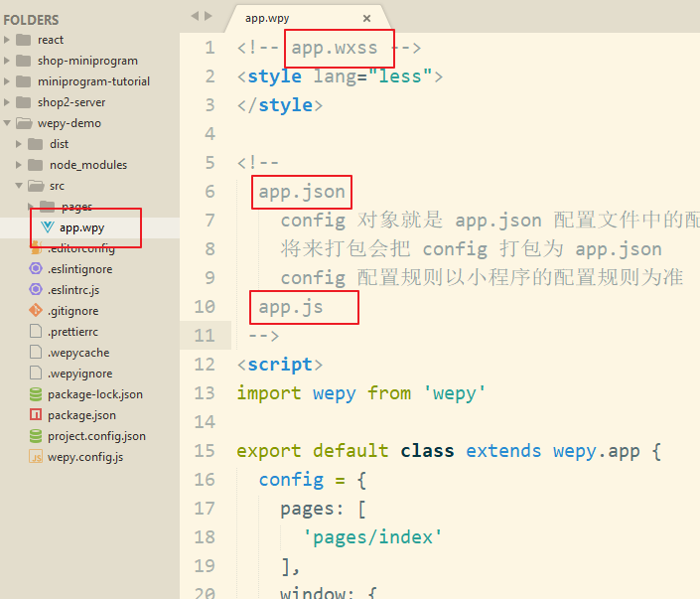Expand the node_modules folder
Image resolution: width=700 pixels, height=599 pixels.
(x=87, y=165)
